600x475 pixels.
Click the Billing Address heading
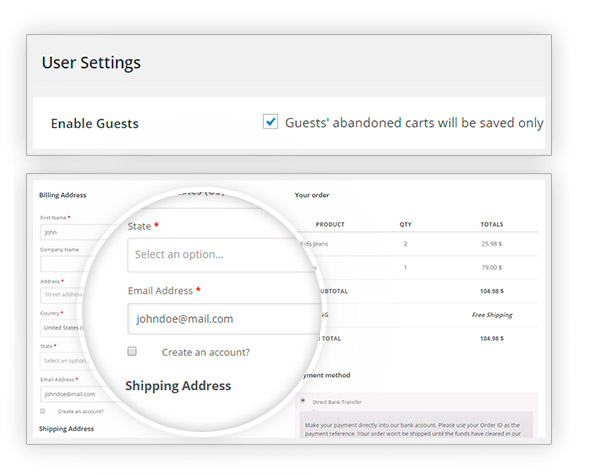tap(62, 195)
